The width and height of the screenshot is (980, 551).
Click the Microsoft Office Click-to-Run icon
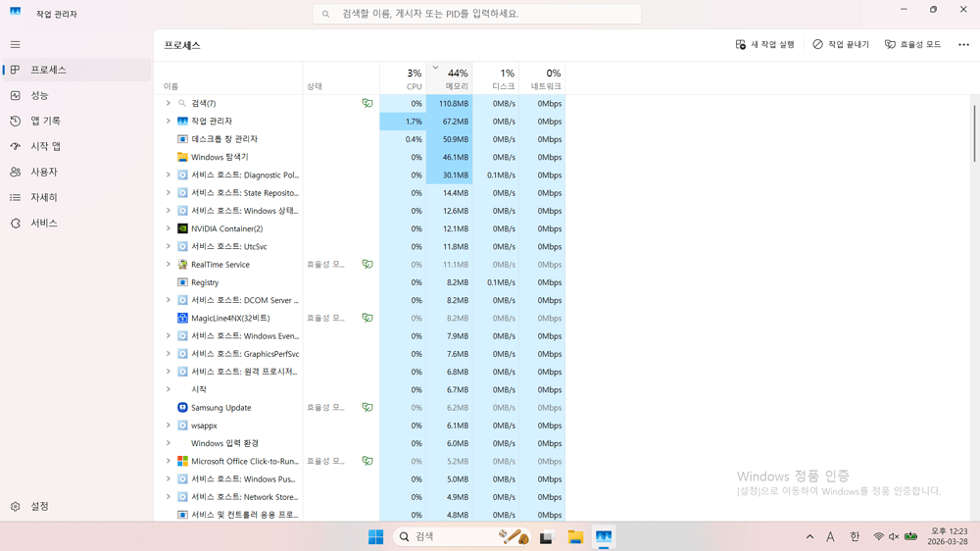[x=182, y=461]
